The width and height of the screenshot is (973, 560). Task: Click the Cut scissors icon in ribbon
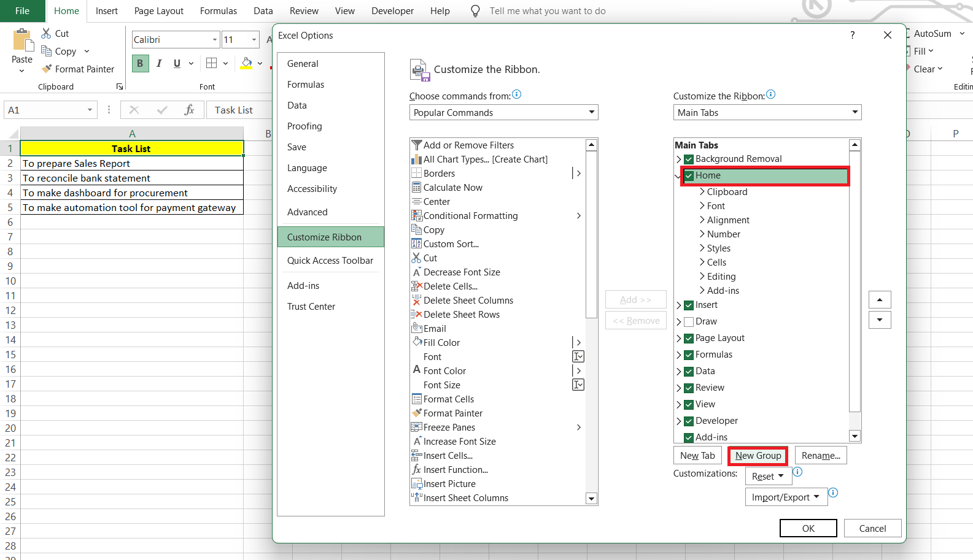click(47, 33)
